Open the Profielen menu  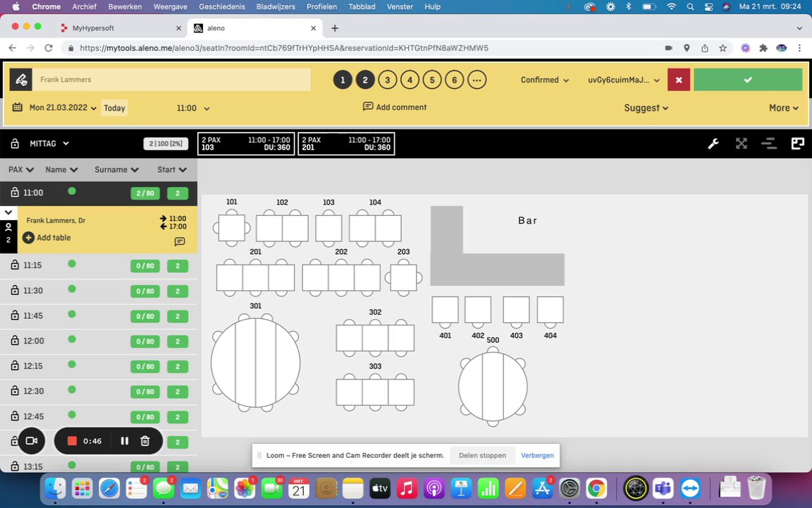(x=321, y=7)
